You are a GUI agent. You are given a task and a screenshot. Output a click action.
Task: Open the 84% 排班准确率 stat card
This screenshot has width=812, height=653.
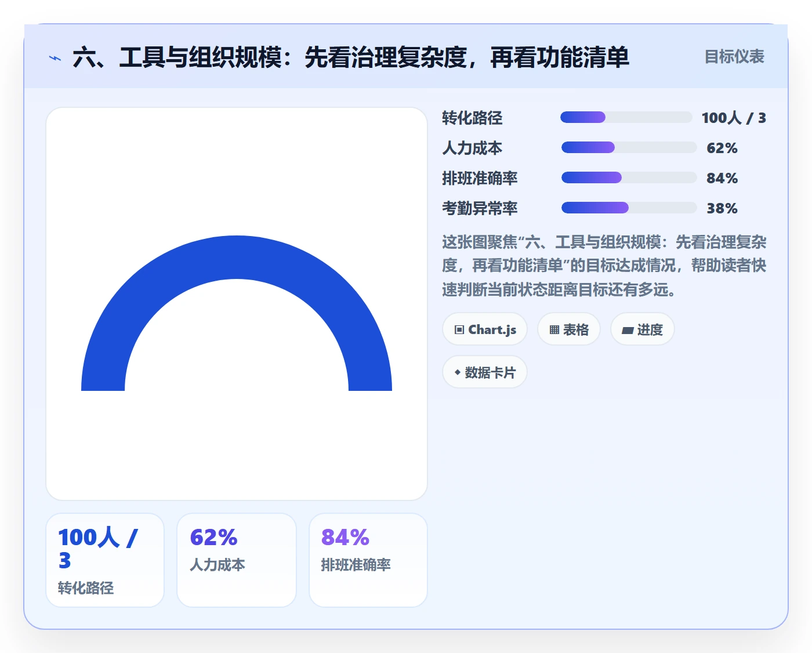(x=368, y=560)
